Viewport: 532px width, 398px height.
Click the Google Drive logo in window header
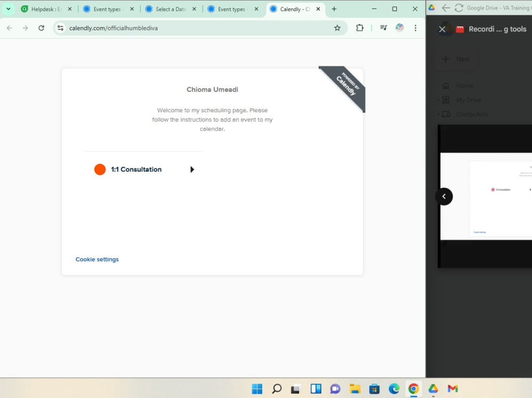[x=431, y=7]
